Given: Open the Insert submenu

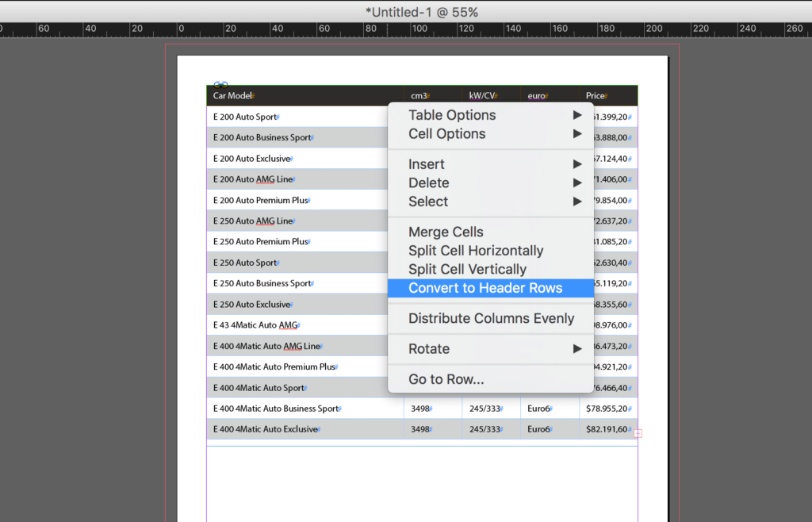Looking at the screenshot, I should [490, 164].
